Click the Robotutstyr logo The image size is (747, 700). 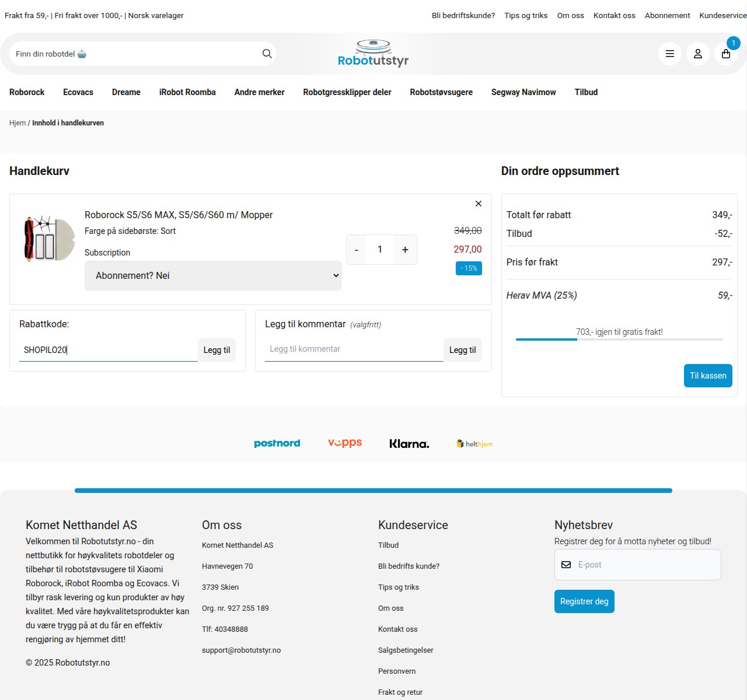click(373, 53)
